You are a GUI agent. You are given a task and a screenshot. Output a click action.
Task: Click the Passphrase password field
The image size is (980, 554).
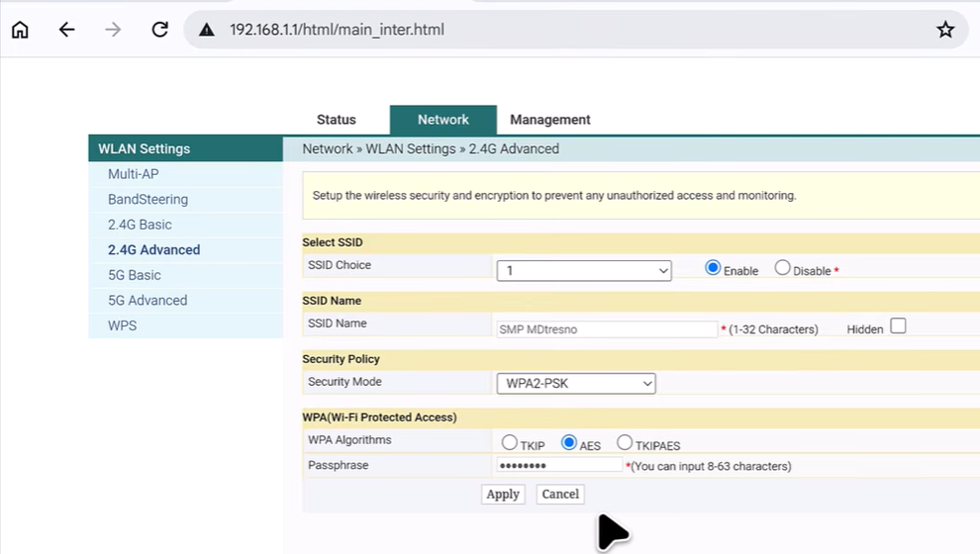(x=559, y=465)
